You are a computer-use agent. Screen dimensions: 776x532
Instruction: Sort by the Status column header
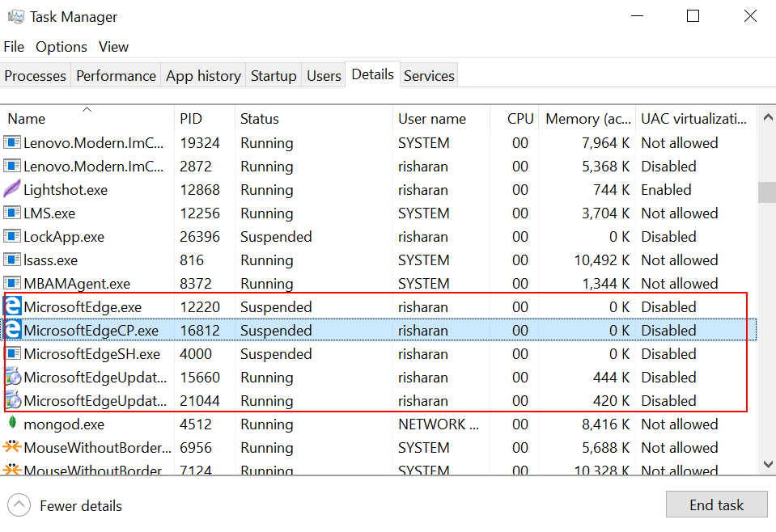pos(314,119)
